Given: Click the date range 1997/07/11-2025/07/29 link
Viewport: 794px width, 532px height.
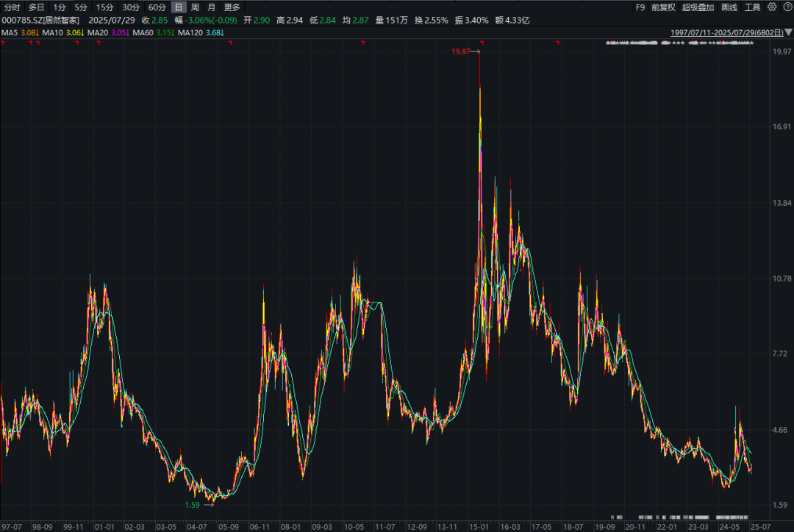Looking at the screenshot, I should pos(727,32).
